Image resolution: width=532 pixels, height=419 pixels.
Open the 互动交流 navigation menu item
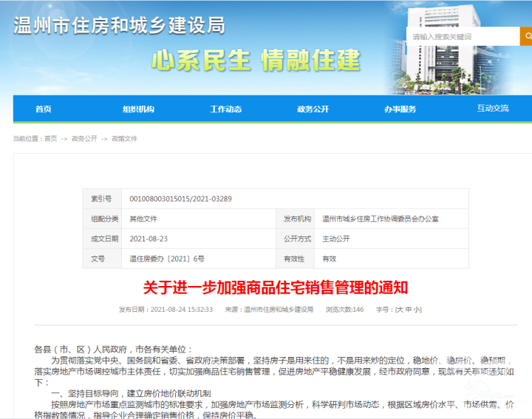(x=493, y=108)
